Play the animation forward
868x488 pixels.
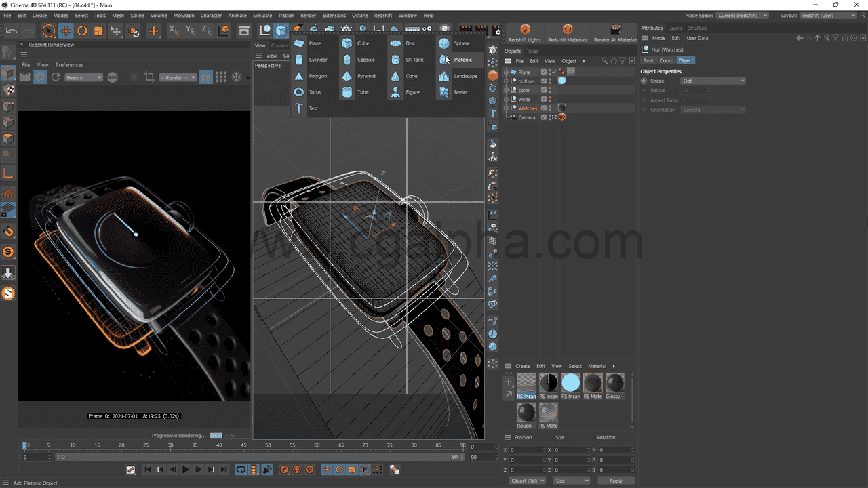[186, 469]
